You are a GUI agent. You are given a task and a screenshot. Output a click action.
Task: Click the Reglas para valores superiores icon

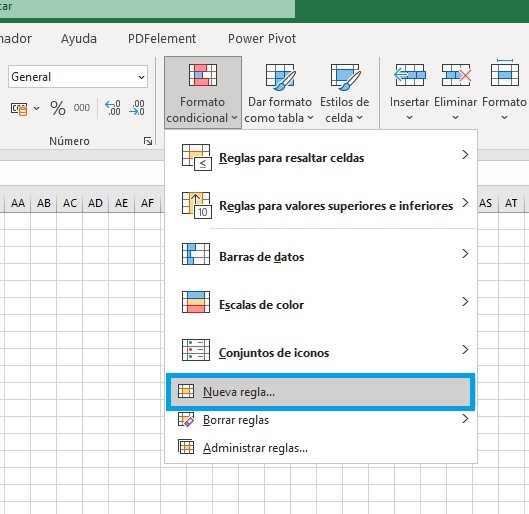click(196, 205)
